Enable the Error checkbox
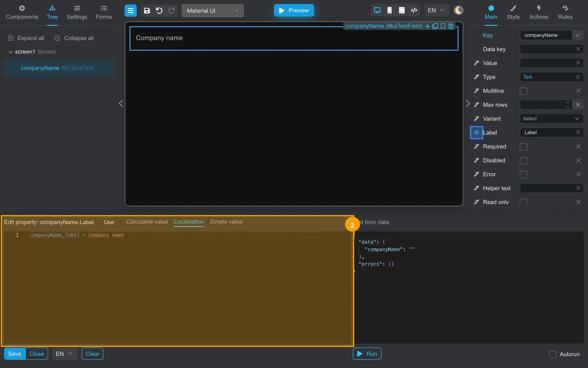This screenshot has width=588, height=368. pyautogui.click(x=523, y=175)
